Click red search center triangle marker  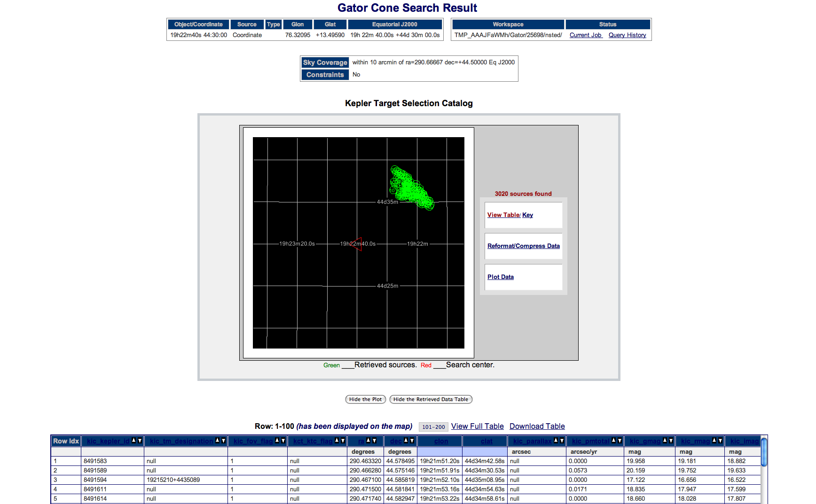click(x=357, y=244)
